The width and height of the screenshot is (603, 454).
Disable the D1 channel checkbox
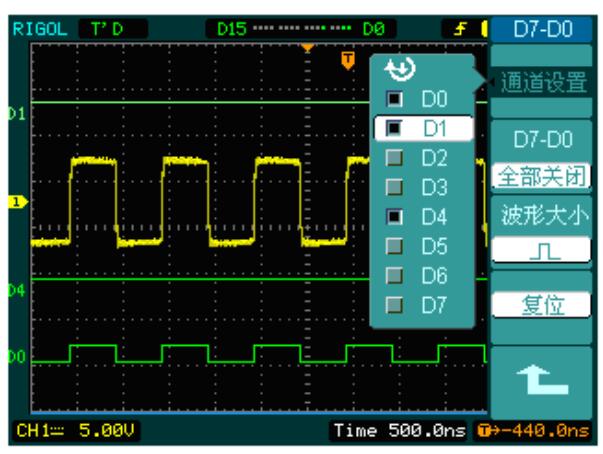(x=394, y=128)
